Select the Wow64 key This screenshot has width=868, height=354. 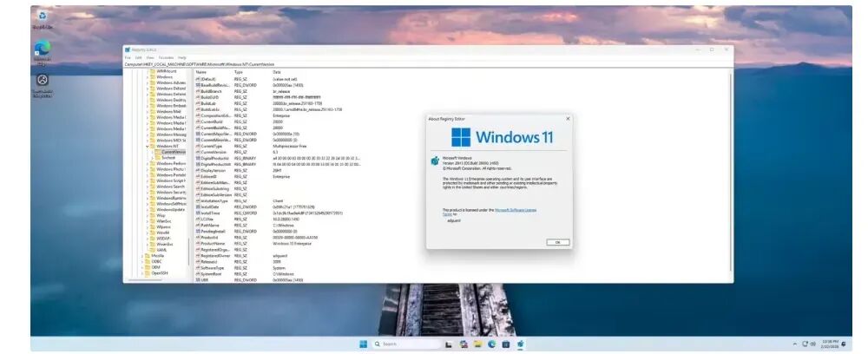[x=163, y=233]
